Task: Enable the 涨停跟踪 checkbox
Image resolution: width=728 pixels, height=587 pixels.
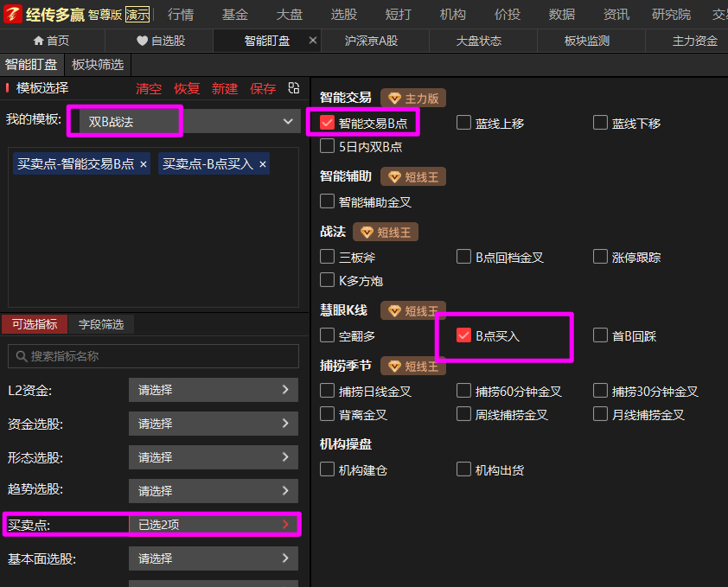Action: point(601,257)
